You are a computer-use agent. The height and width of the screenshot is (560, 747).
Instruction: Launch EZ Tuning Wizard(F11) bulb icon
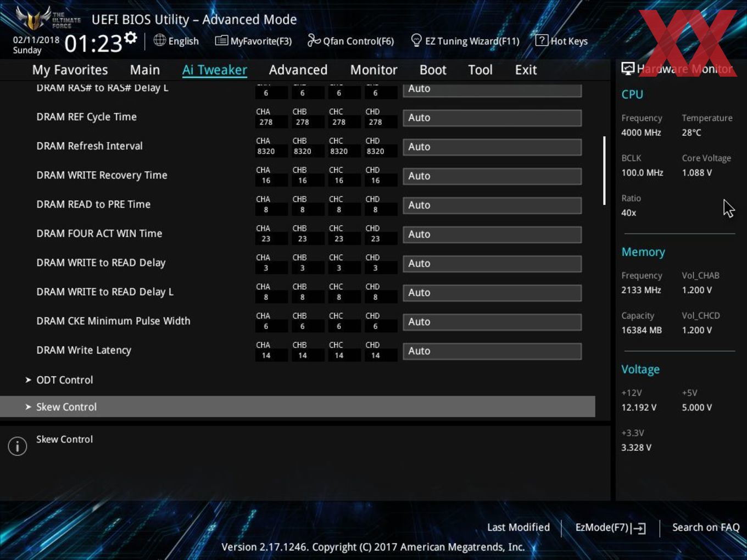coord(416,40)
